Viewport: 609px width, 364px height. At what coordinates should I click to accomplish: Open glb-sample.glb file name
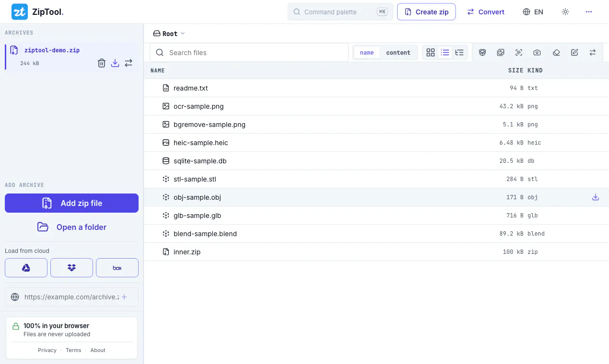[198, 216]
